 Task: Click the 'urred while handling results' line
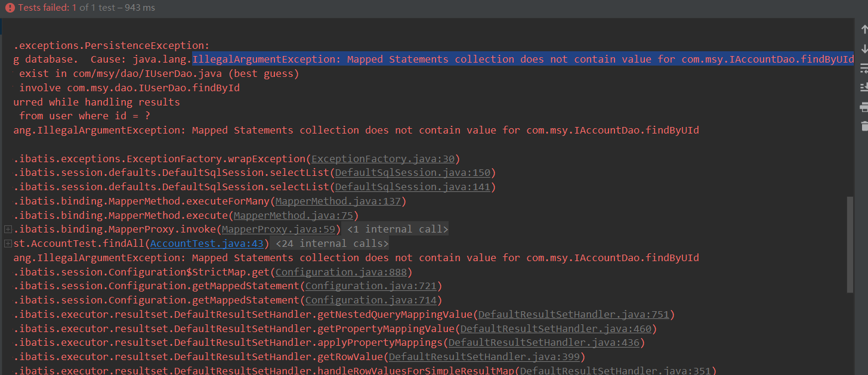97,102
